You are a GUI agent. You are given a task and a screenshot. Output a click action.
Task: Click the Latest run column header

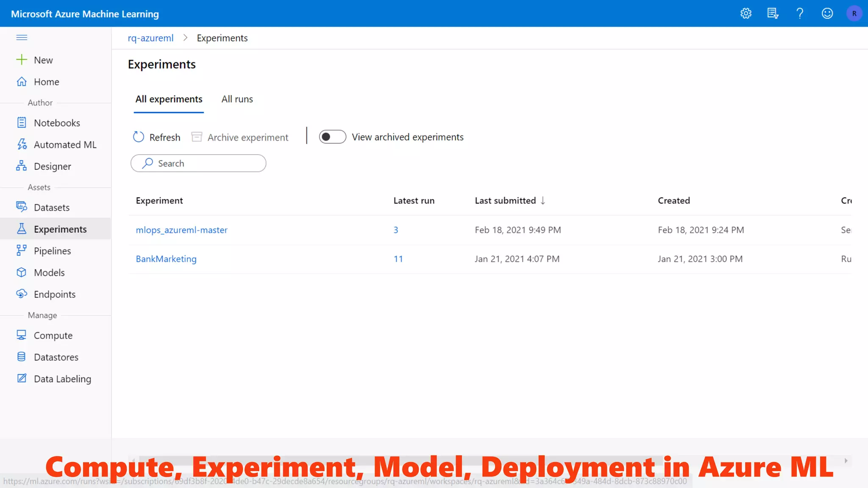pos(414,200)
